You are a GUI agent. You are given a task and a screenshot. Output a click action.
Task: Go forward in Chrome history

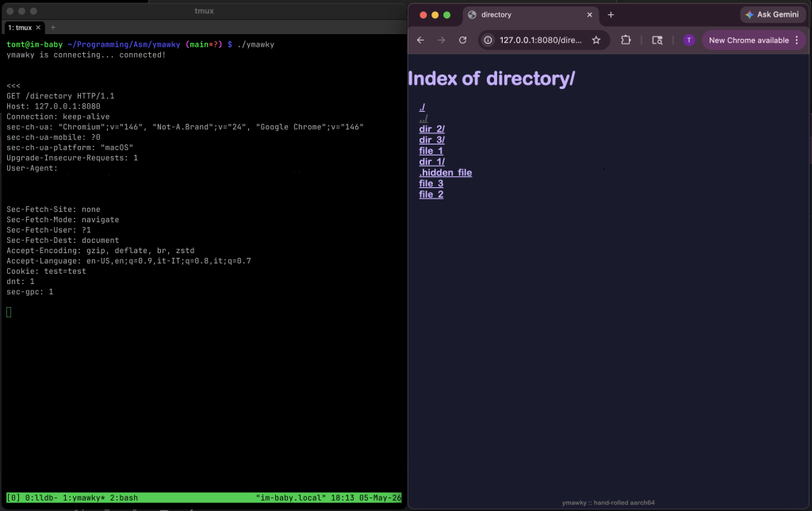pyautogui.click(x=441, y=40)
